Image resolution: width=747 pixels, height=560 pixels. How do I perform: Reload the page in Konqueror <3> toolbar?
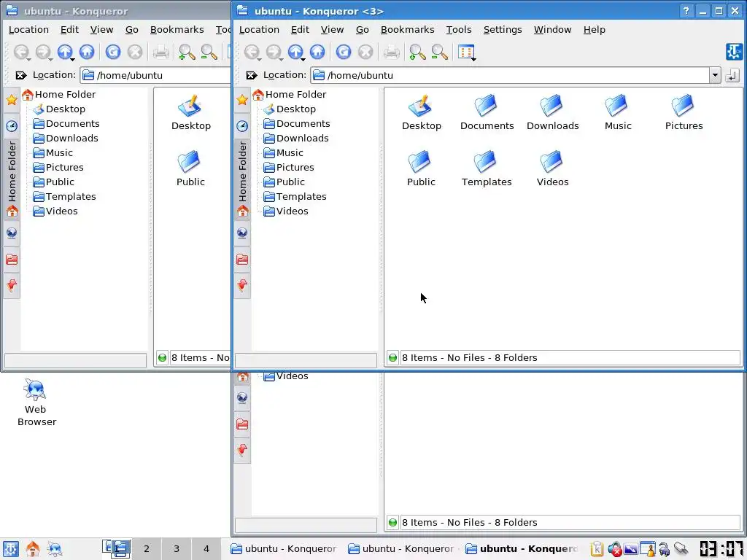point(344,52)
